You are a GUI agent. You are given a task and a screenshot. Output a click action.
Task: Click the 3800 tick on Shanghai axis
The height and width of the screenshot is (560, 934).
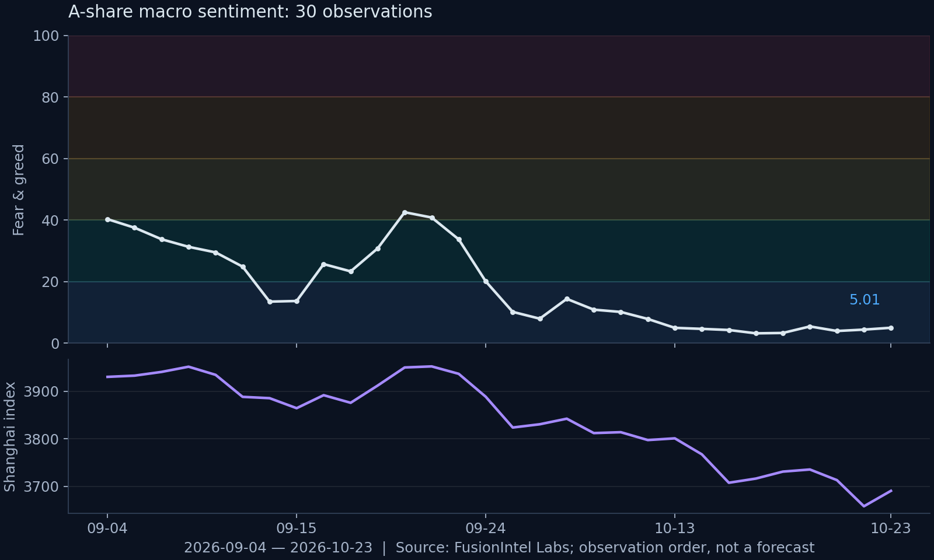[x=41, y=439]
